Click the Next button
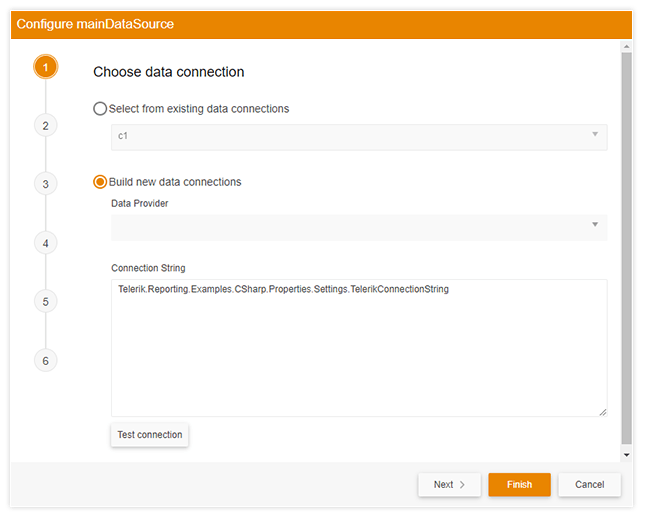Viewport: 646px width, 521px height. coord(449,485)
